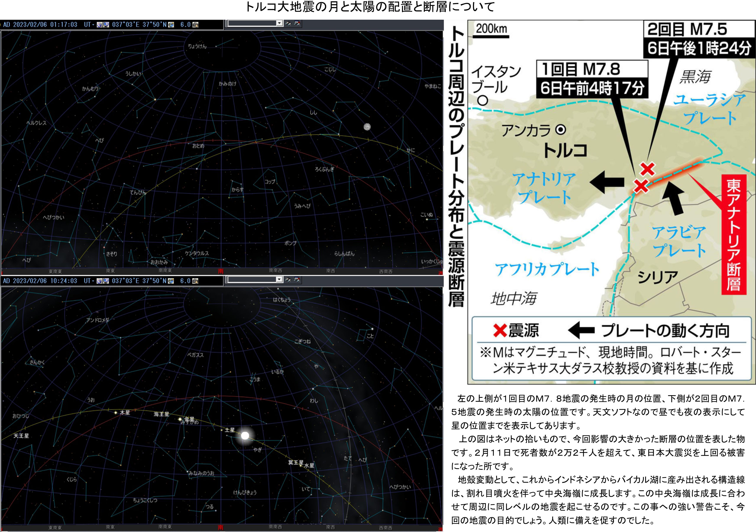
Task: Click the おとめ constellation label in the upper chart
Action: (198, 146)
